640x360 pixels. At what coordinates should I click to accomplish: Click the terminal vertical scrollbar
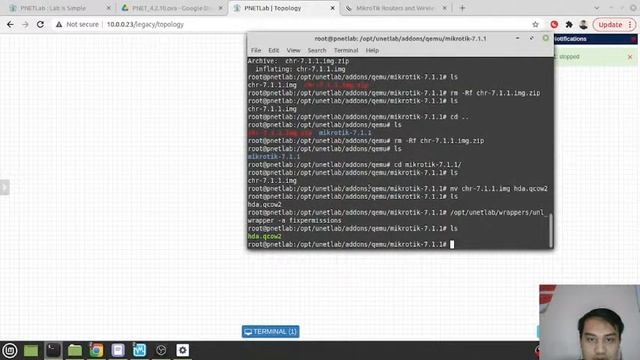coord(551,230)
